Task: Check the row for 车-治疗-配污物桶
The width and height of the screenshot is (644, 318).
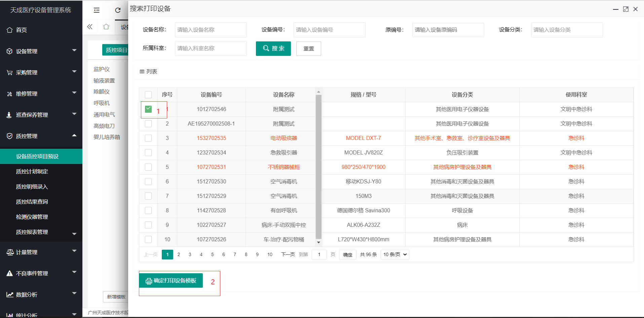Action: [148, 239]
